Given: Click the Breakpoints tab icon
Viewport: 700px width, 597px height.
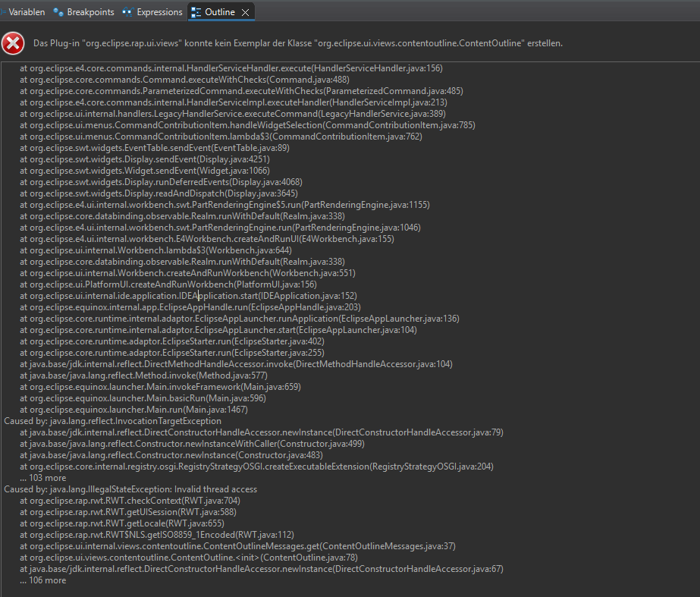Looking at the screenshot, I should 58,12.
